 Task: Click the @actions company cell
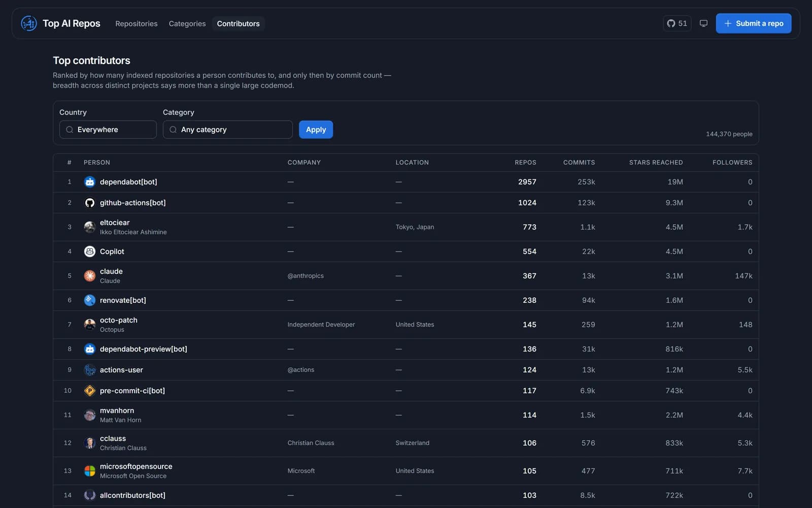click(x=301, y=370)
